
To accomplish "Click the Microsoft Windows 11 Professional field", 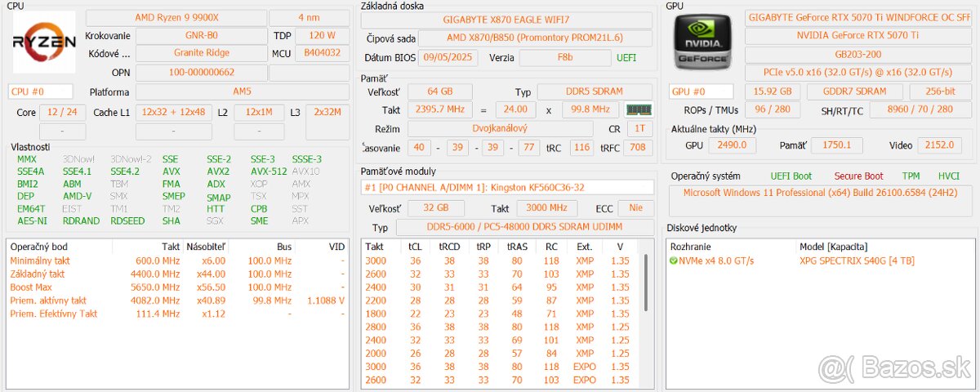I will point(822,202).
